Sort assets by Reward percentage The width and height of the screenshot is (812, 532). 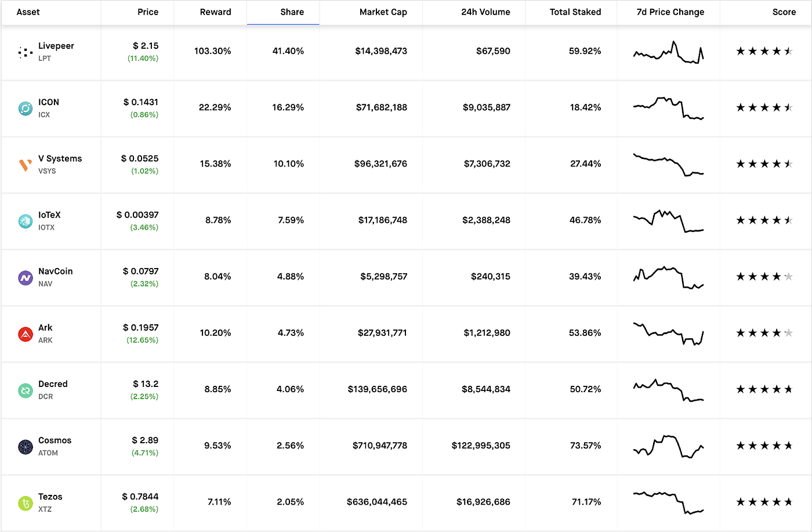click(215, 12)
